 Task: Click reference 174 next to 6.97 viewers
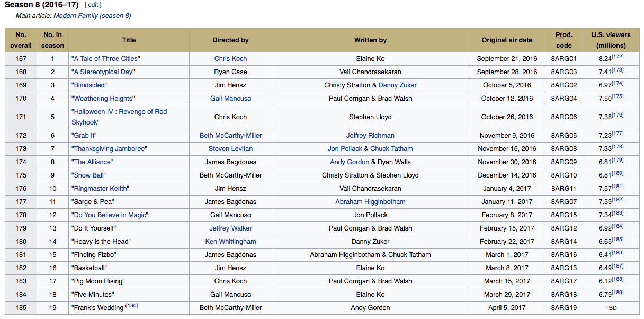[618, 83]
